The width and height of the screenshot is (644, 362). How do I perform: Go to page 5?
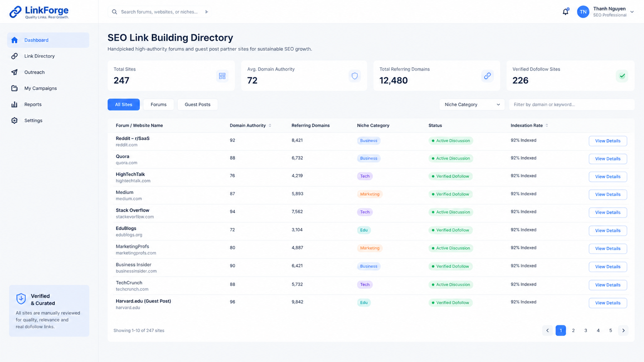pos(610,330)
